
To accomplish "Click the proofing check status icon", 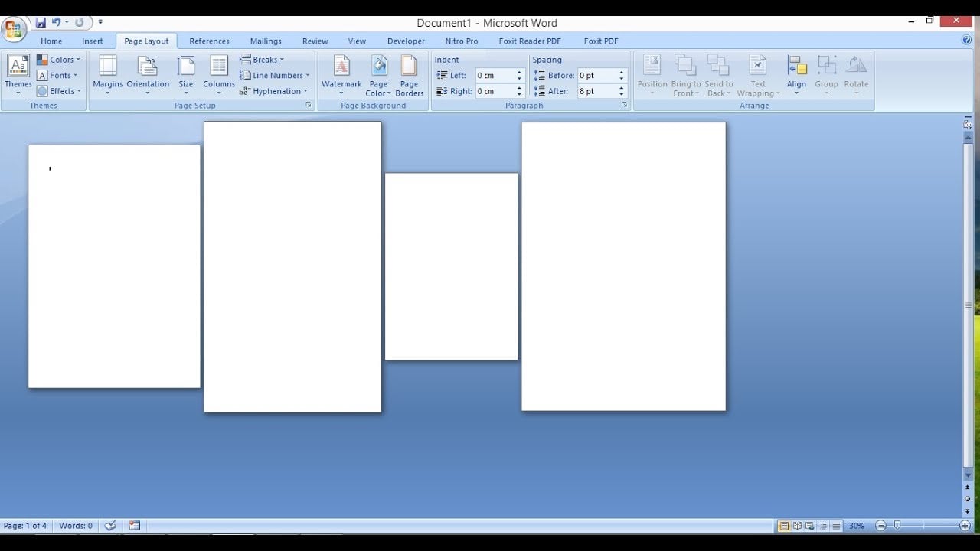I will [110, 526].
